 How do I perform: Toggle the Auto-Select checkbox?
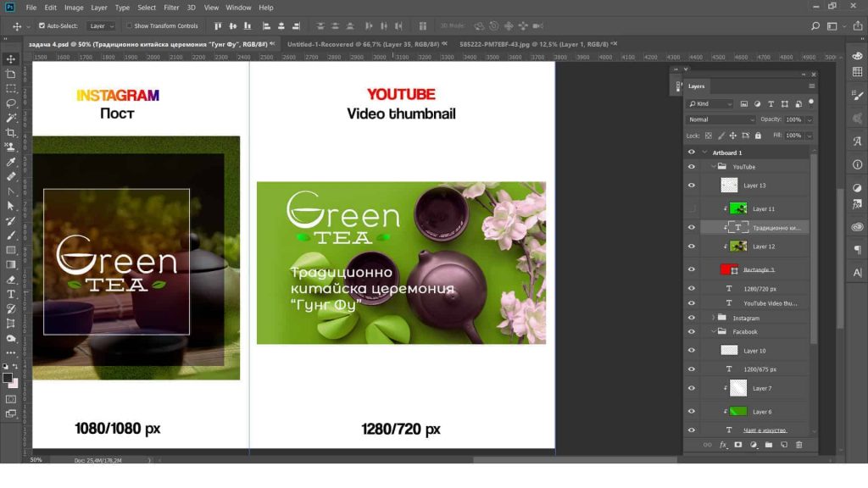pyautogui.click(x=42, y=26)
